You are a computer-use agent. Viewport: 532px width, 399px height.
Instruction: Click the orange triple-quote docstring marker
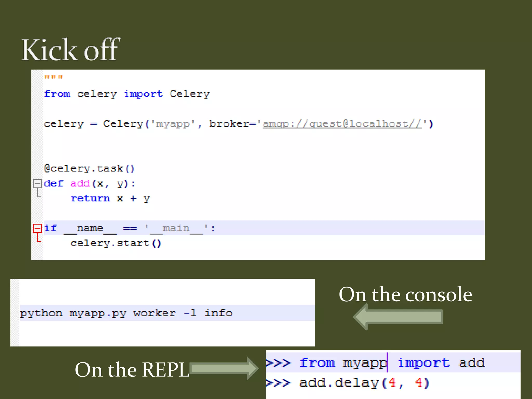pyautogui.click(x=54, y=77)
